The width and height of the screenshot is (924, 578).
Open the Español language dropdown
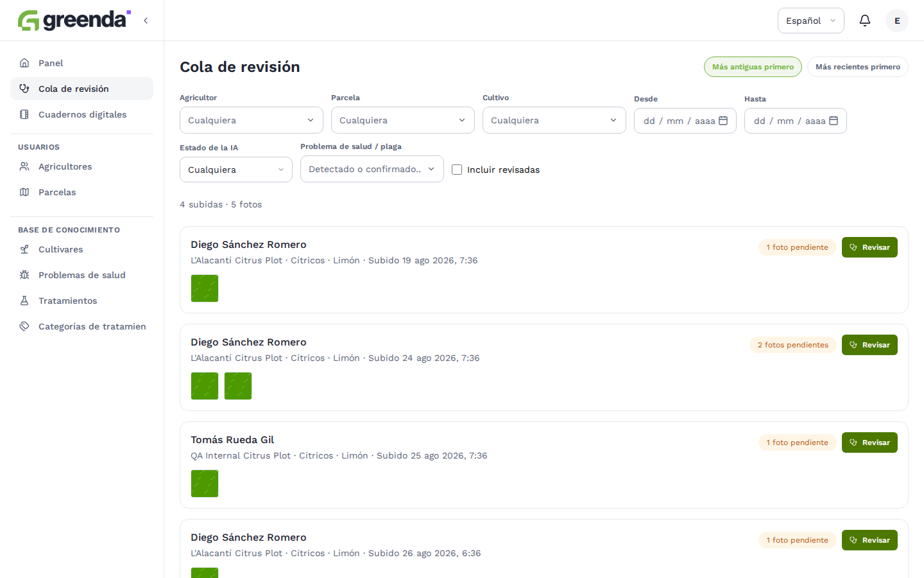click(x=811, y=21)
